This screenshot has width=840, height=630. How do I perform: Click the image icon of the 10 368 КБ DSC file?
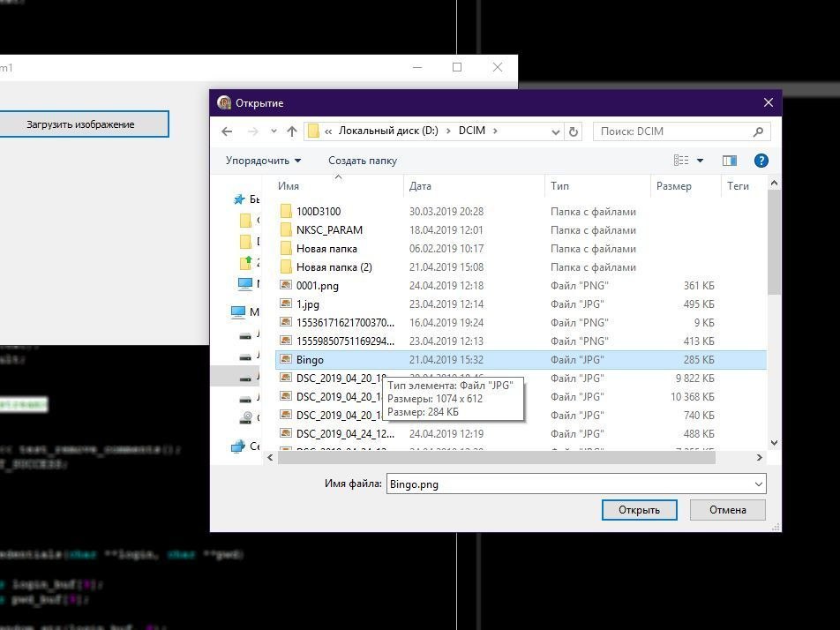(286, 396)
